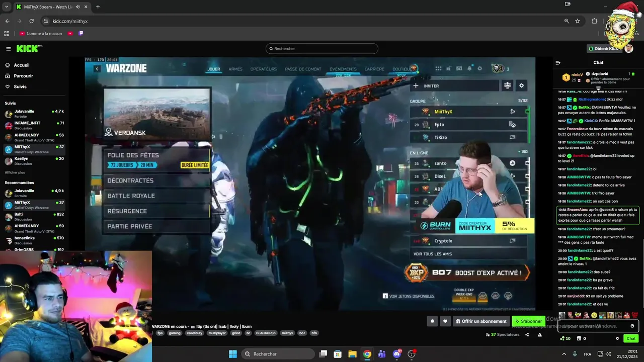
Task: Click the BLACKOPS6 stream tag
Action: pos(266,333)
